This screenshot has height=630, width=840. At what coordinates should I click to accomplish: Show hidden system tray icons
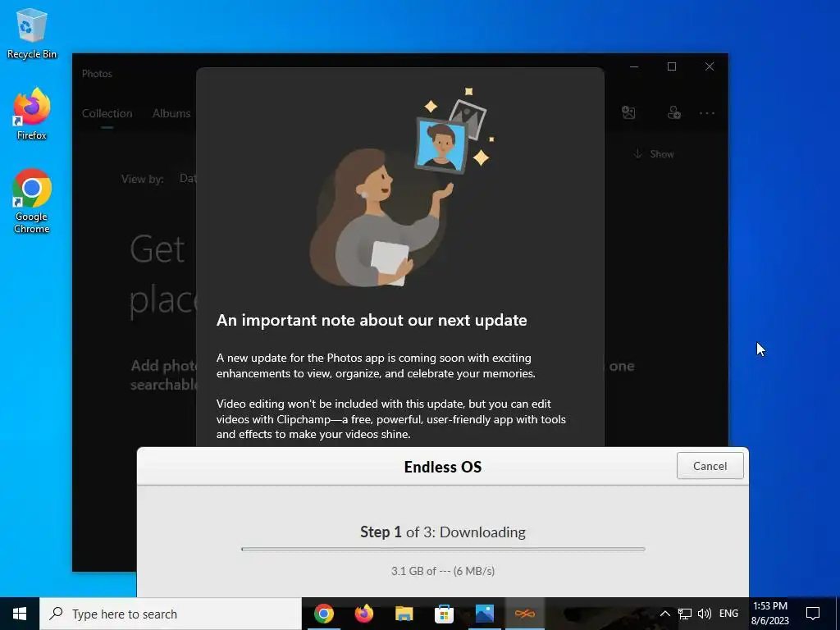[664, 614]
